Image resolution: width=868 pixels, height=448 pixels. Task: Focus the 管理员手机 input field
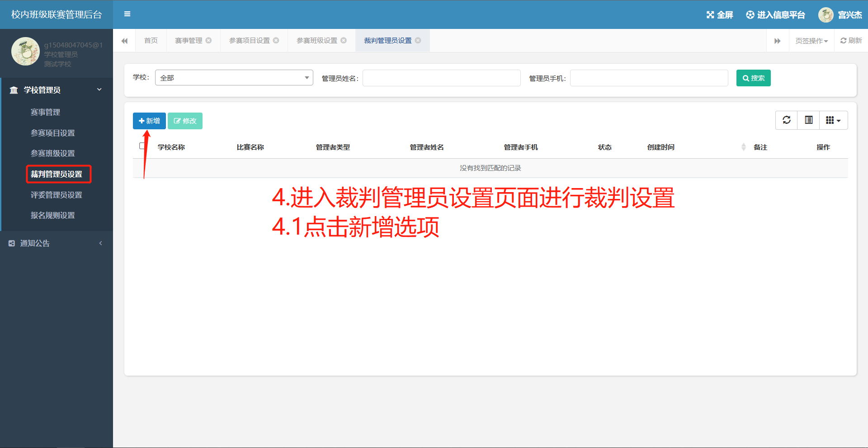pos(649,78)
